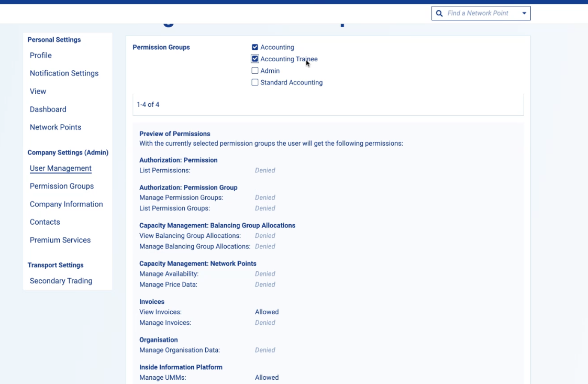Click the User Management link
Screen dimensions: 588x384
(61, 168)
